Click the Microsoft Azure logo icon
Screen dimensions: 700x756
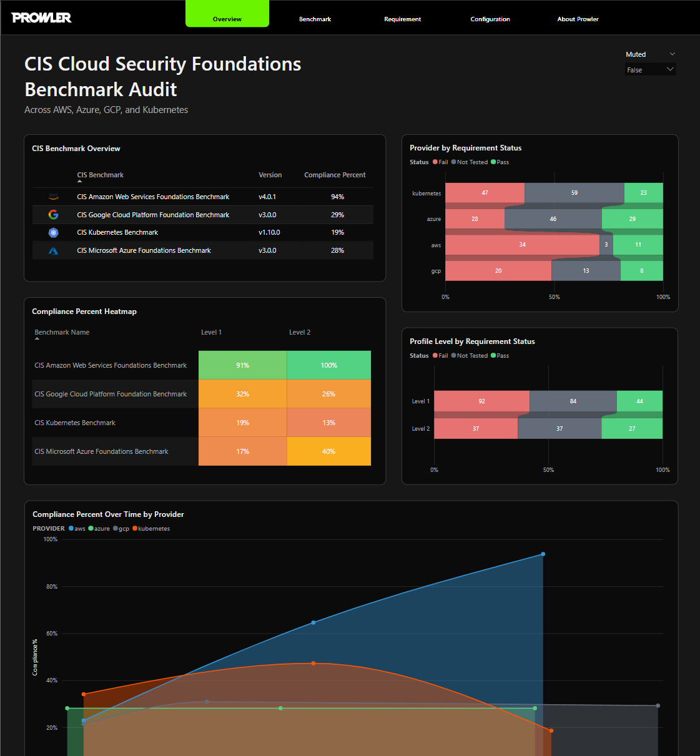click(54, 250)
